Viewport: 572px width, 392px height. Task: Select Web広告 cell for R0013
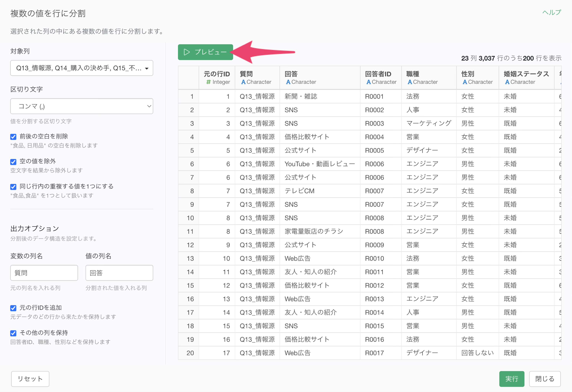tap(320, 299)
